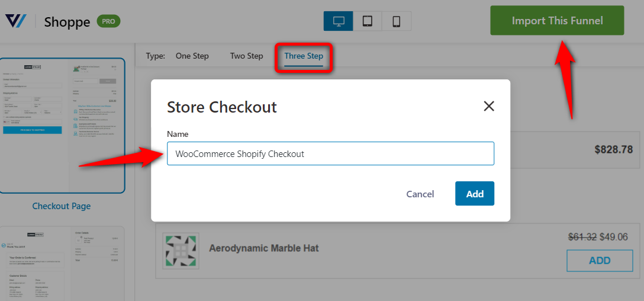
Task: Switch to mobile preview icon
Action: tap(397, 21)
